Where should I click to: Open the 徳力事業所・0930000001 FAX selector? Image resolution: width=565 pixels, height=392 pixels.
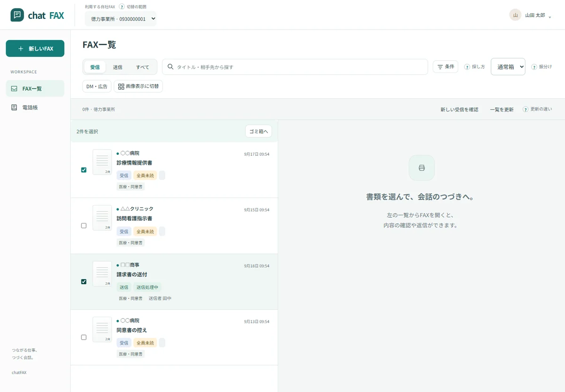tap(121, 19)
